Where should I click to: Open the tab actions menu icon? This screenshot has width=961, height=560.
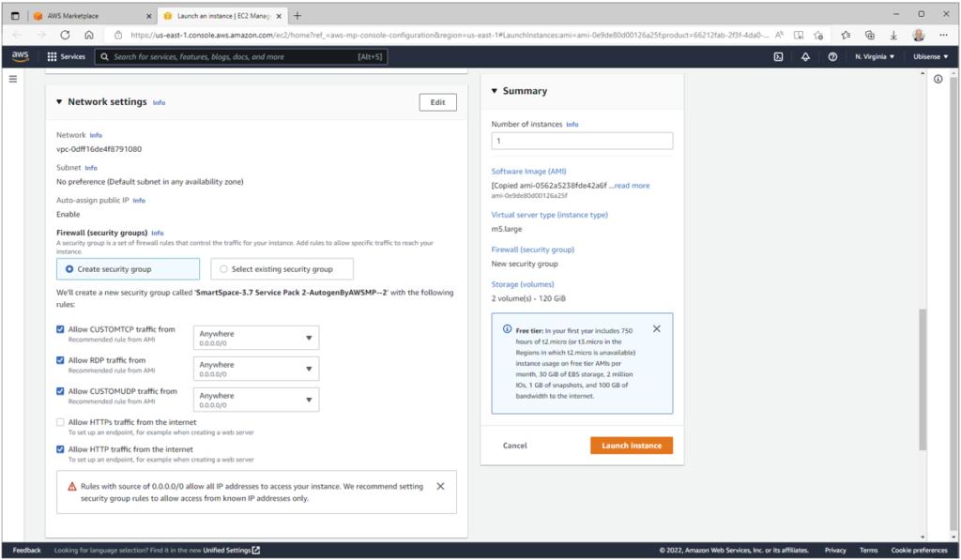click(x=15, y=16)
